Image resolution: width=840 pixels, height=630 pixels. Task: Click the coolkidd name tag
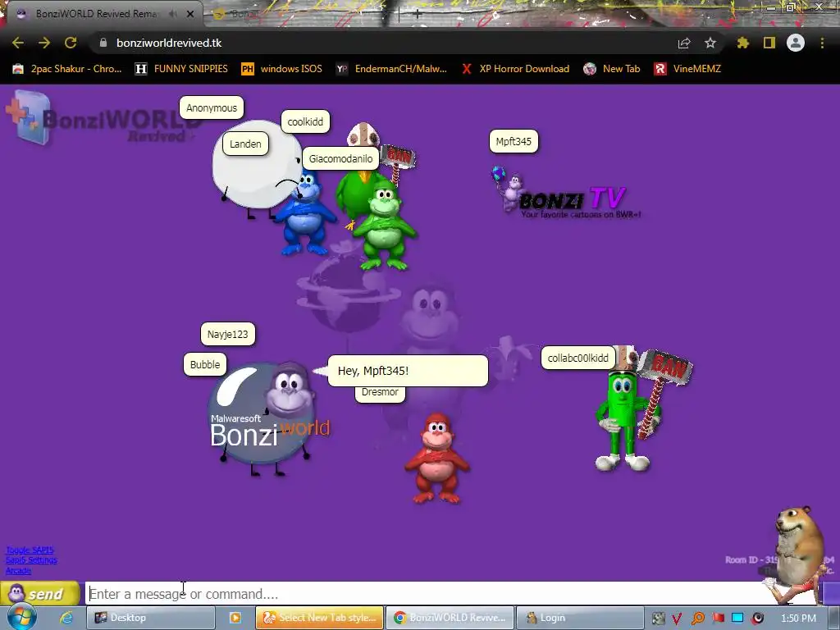pos(305,121)
